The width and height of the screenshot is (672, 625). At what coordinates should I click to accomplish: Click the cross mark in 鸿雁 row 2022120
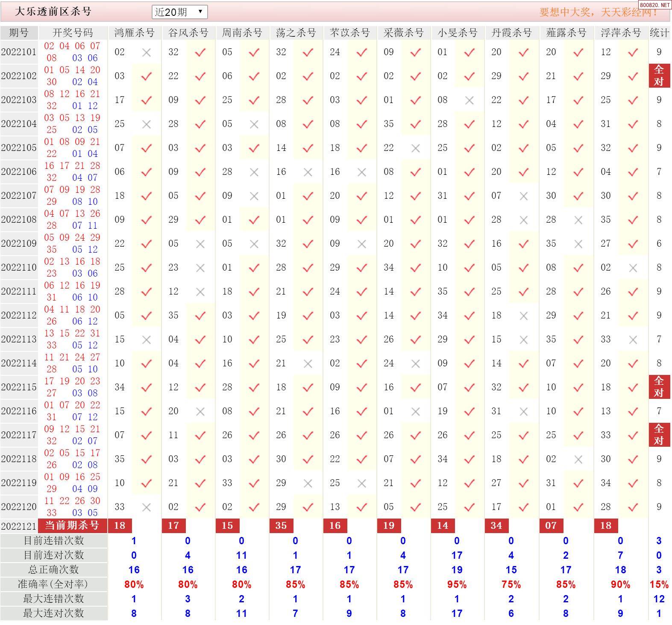pyautogui.click(x=147, y=507)
